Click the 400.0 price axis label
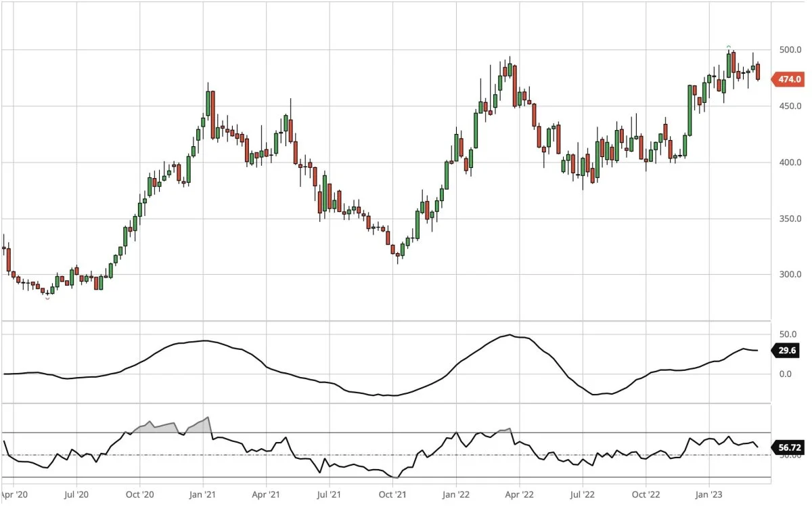 789,163
